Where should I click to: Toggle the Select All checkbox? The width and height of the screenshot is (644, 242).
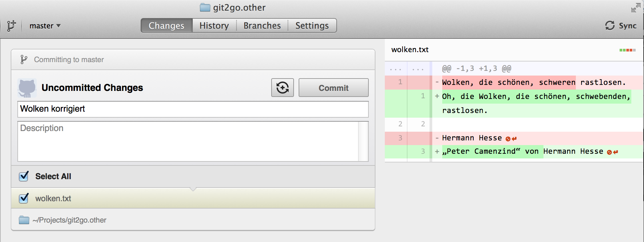tap(24, 176)
